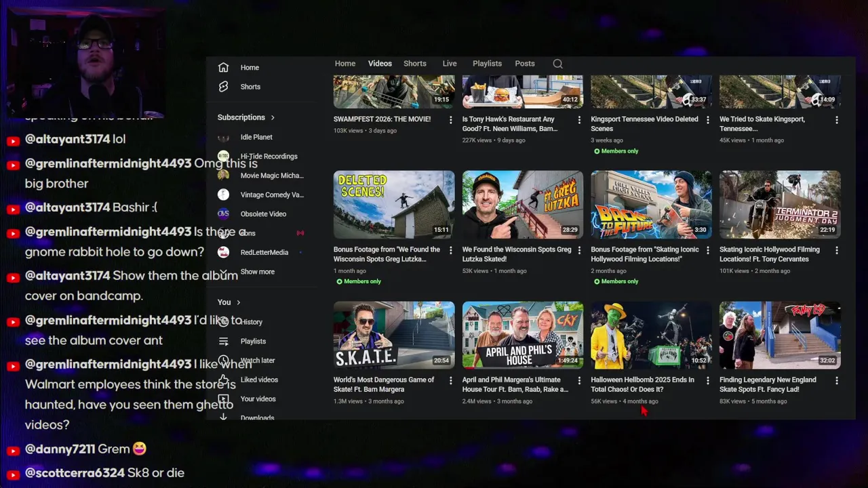Open the Back to the Future video thumbnail
Viewport: 868px width, 488px height.
pyautogui.click(x=651, y=205)
